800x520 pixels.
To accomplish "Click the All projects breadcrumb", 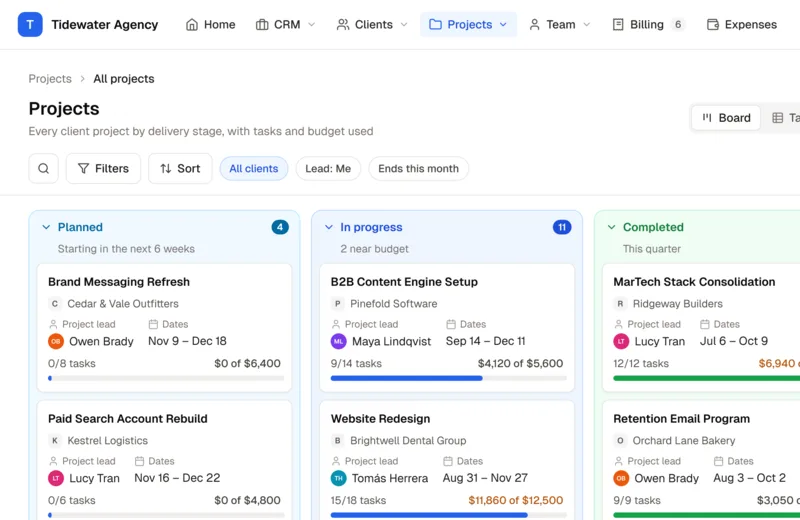I will [123, 79].
